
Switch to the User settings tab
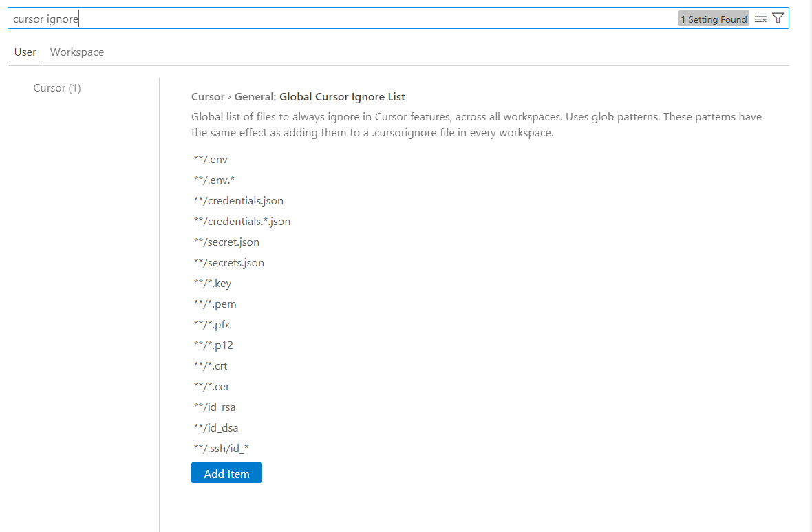(25, 52)
